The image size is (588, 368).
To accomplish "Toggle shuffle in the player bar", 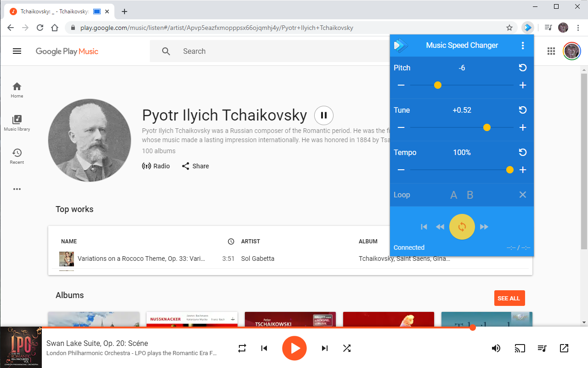I will [347, 348].
